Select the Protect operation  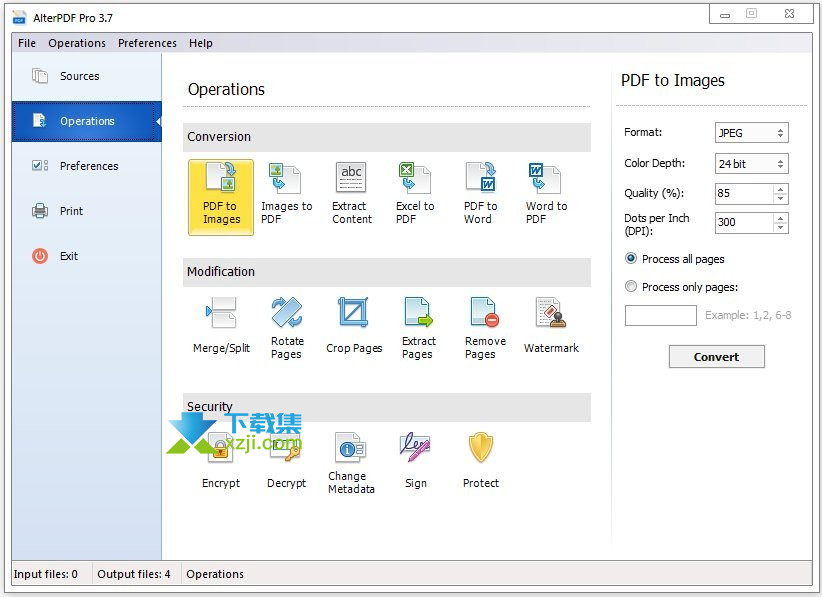(x=481, y=461)
